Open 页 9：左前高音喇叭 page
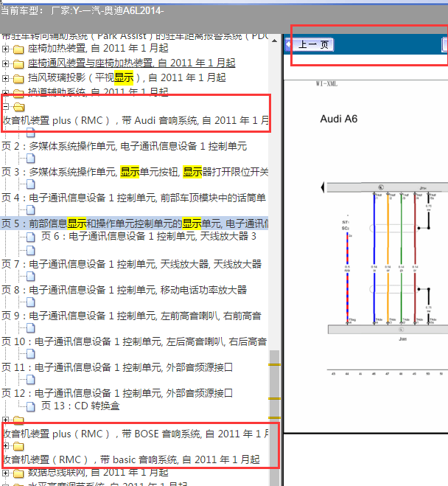Viewport: 448px width, 486px height. [x=132, y=316]
